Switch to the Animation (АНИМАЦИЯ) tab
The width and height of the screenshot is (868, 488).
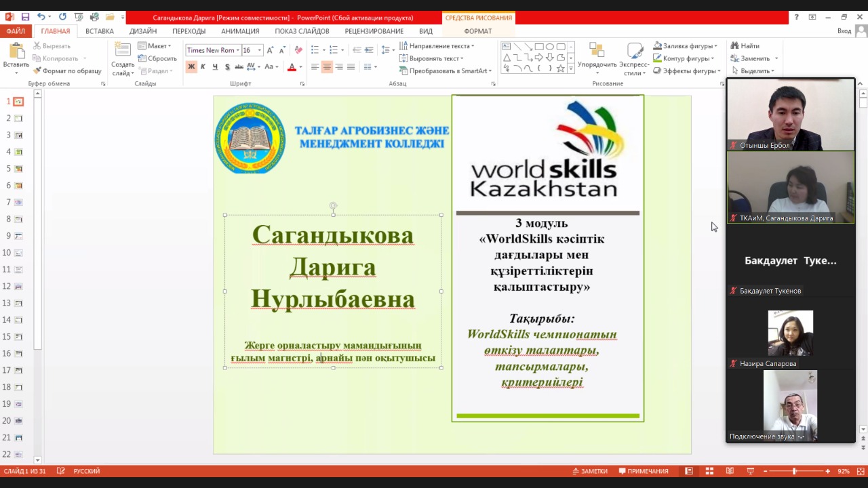point(240,31)
